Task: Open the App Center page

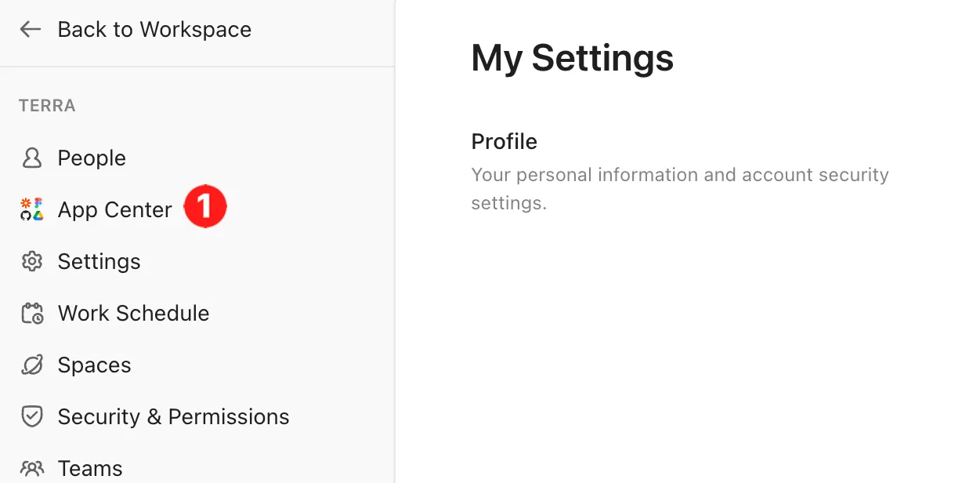Action: [114, 209]
